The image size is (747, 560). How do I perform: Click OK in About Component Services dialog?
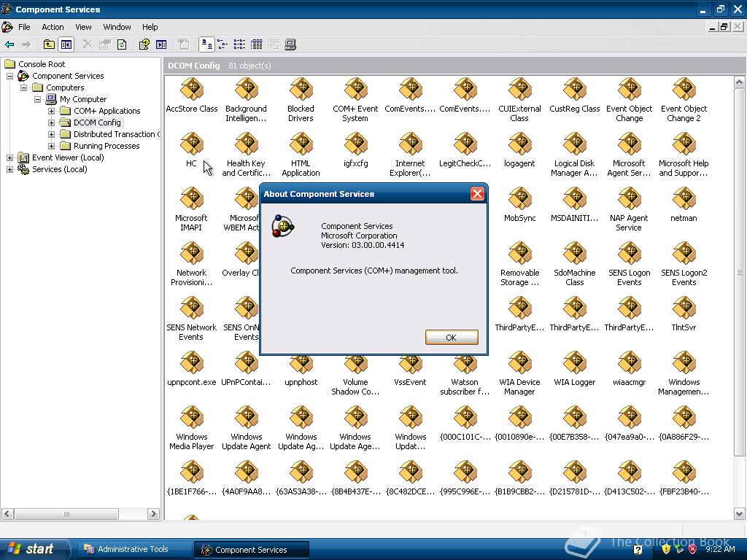tap(451, 337)
